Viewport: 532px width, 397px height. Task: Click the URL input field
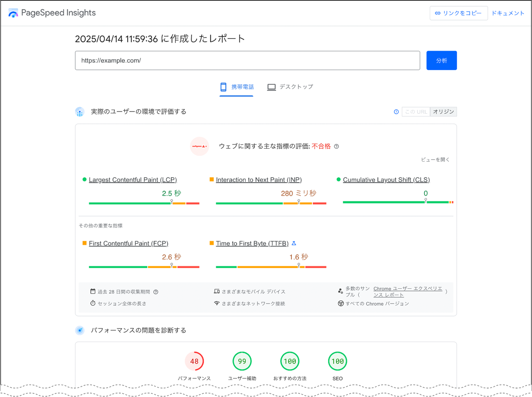pyautogui.click(x=247, y=61)
